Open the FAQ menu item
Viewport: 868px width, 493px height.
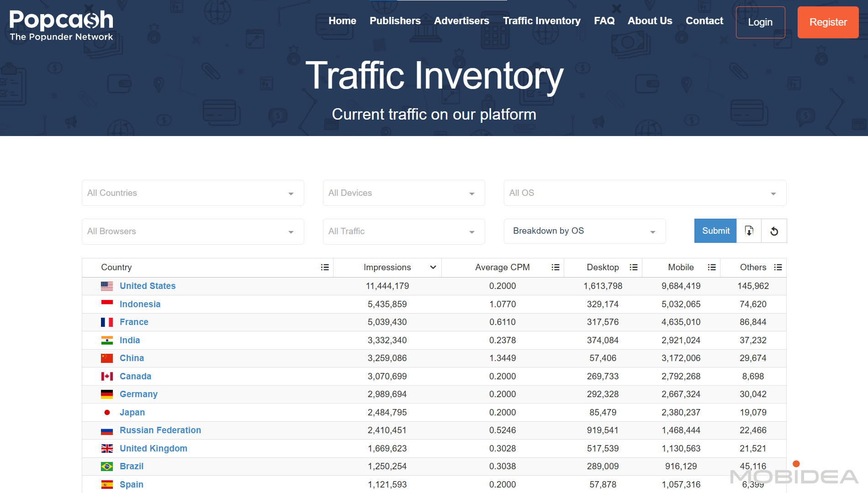click(604, 21)
